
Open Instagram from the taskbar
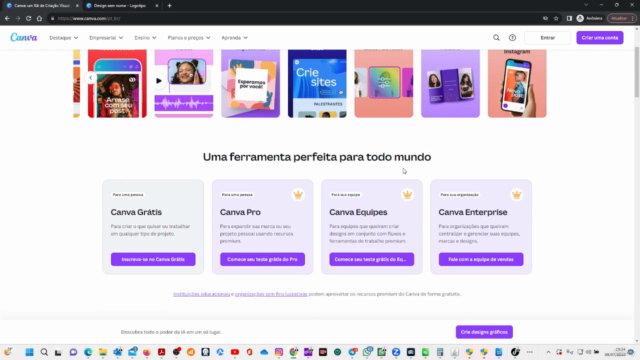point(279,352)
